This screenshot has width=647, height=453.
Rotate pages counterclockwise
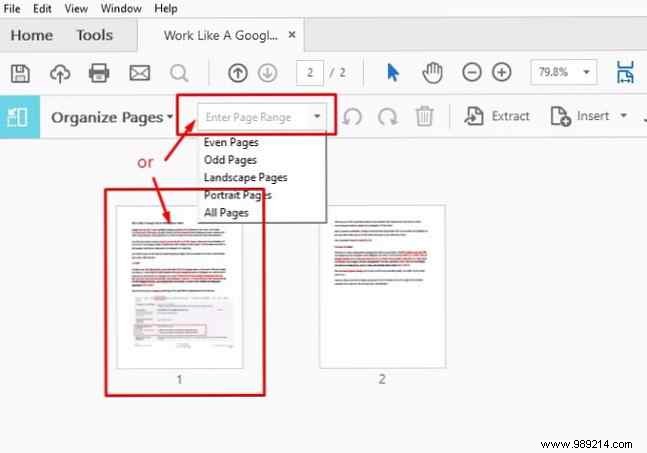(352, 117)
